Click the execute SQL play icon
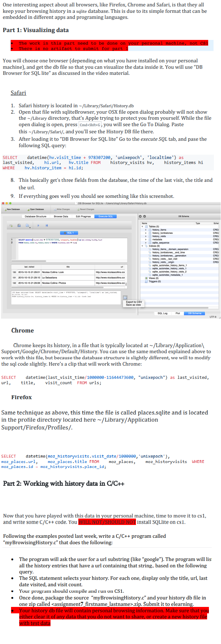221x644 pixels. pyautogui.click(x=38, y=226)
